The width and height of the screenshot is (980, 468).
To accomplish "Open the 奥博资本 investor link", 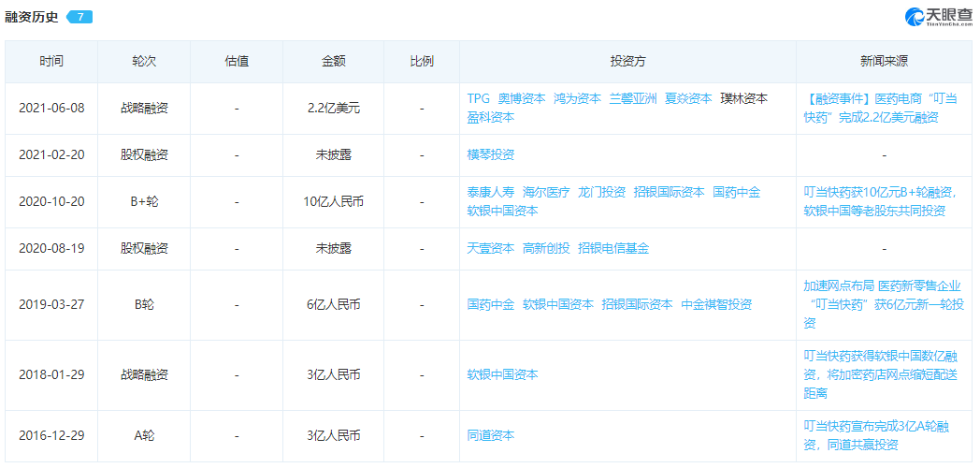I will point(521,98).
